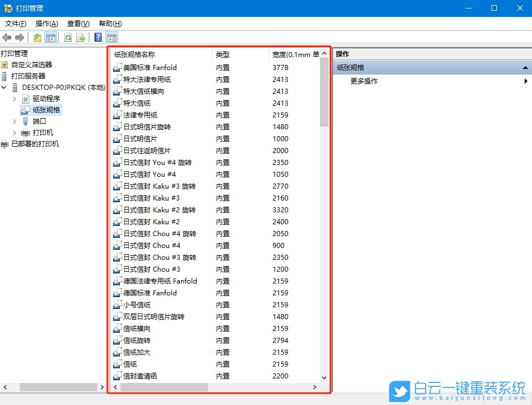Click the refresh icon in the toolbar
The width and height of the screenshot is (532, 405).
[x=67, y=37]
